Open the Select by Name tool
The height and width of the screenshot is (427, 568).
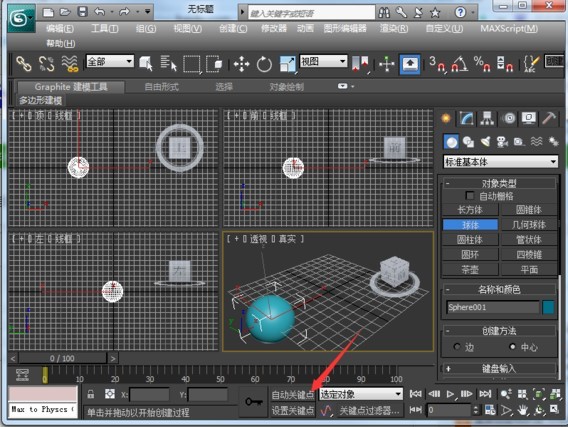coord(168,63)
